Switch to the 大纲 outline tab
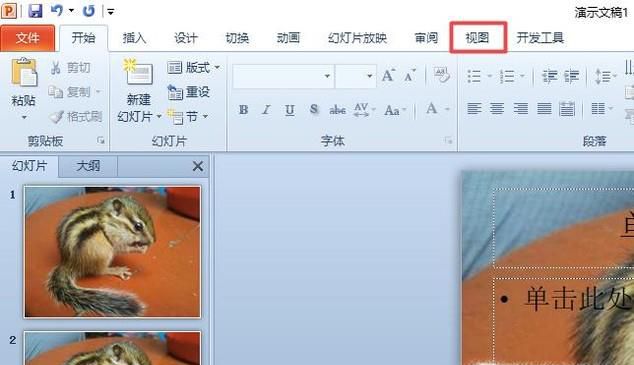Screen dimensions: 634x365 [88, 166]
